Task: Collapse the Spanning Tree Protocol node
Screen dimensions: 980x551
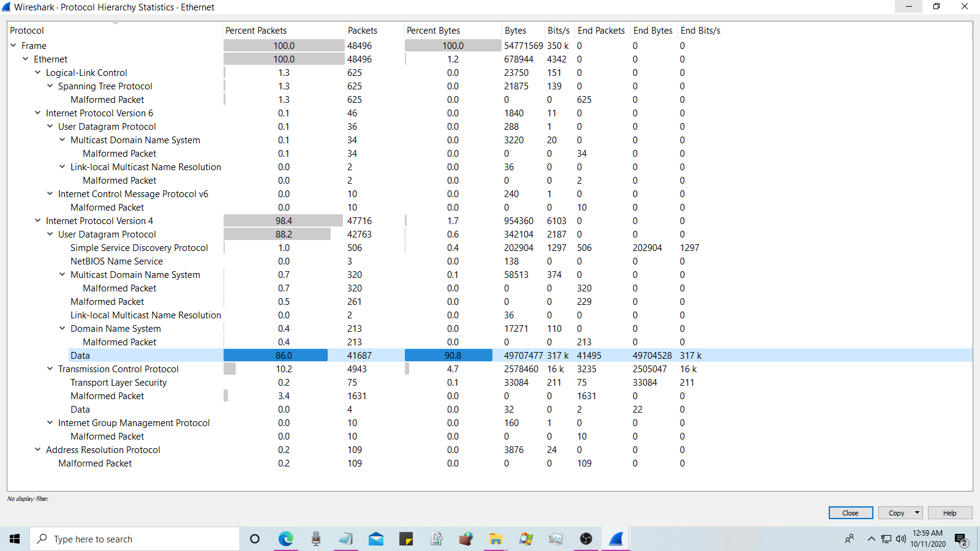Action: coord(50,86)
